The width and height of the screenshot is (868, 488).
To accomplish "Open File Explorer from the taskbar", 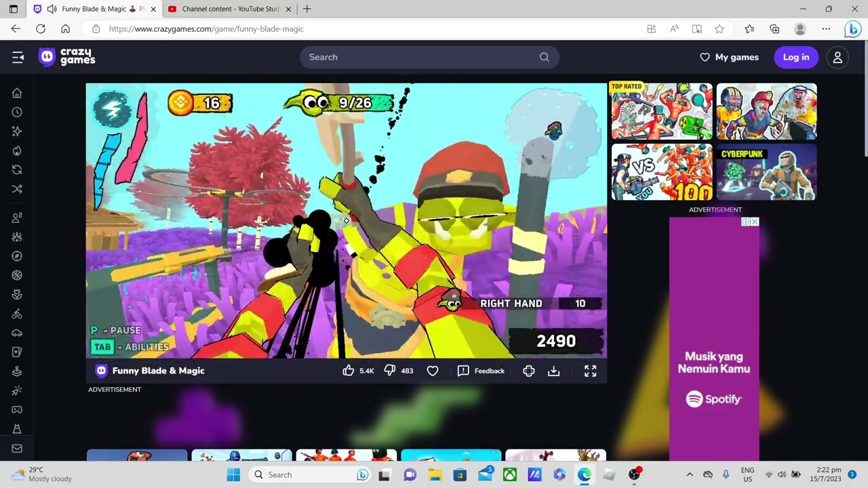I will tap(435, 474).
